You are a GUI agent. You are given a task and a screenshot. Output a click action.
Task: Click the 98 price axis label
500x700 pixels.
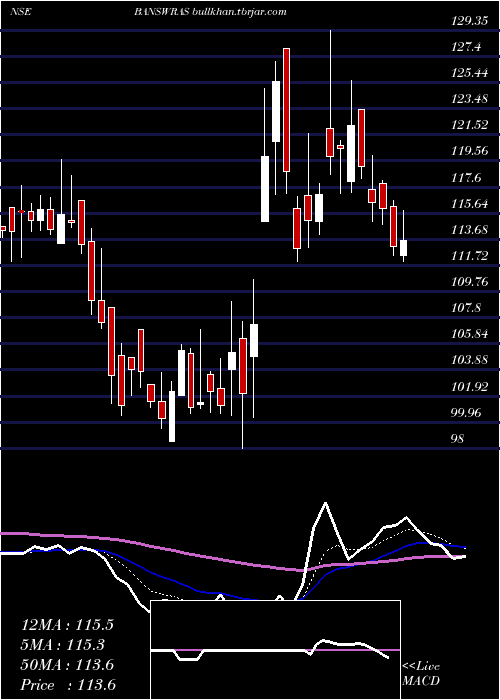click(458, 438)
